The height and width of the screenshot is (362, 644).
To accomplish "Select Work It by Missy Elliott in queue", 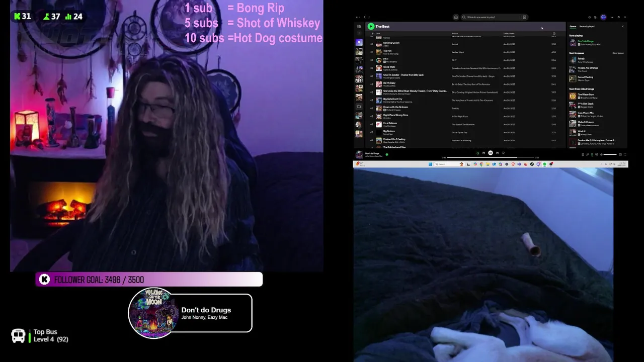I will pyautogui.click(x=596, y=133).
